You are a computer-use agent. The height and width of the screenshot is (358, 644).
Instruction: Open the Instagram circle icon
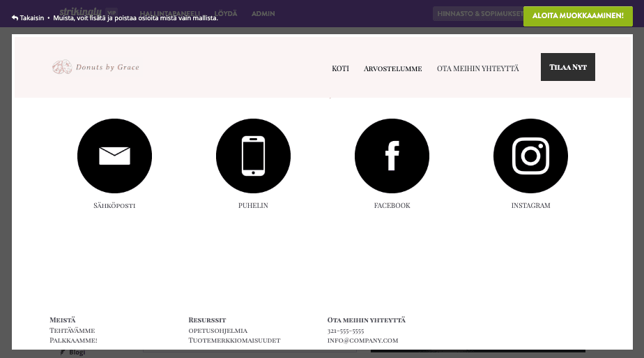(x=530, y=156)
